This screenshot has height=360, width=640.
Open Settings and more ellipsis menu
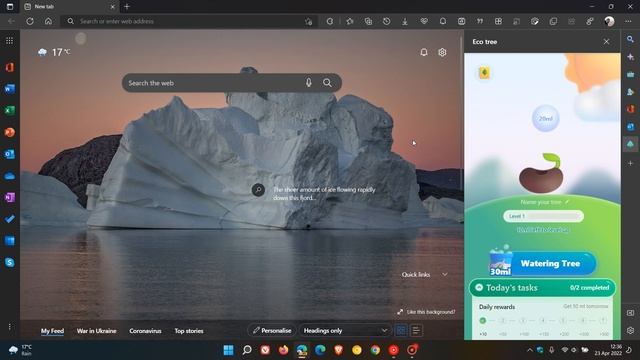pyautogui.click(x=628, y=21)
